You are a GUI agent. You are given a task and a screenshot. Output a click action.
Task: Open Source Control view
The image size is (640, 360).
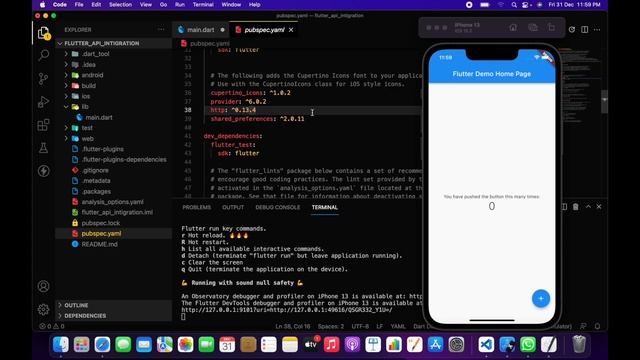point(44,78)
